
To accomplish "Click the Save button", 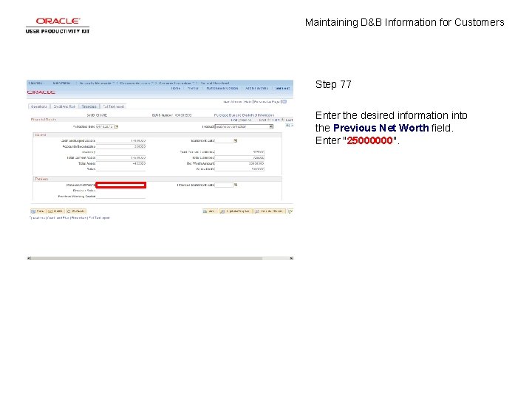I will point(38,211).
